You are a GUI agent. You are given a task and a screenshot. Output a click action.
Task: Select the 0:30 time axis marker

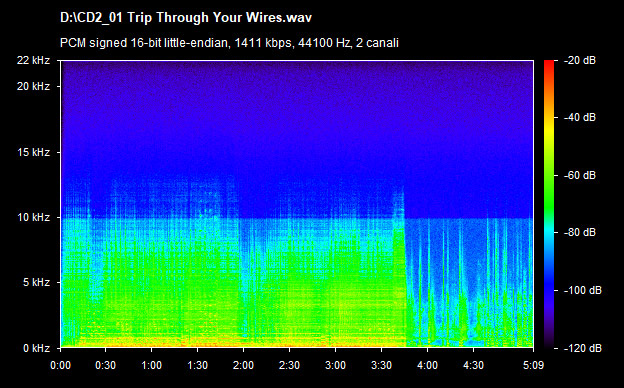[x=105, y=365]
